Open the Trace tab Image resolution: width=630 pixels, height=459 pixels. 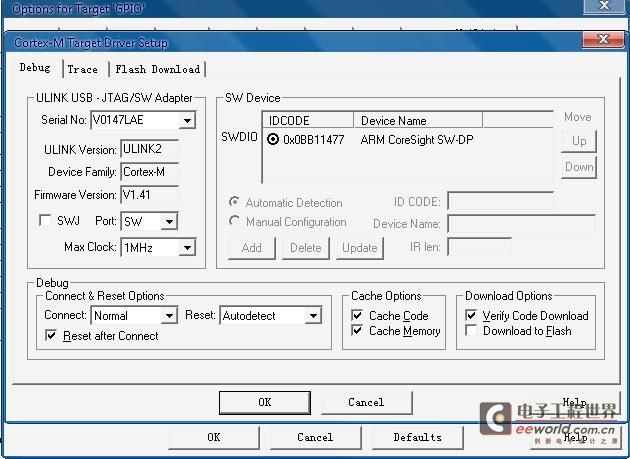pyautogui.click(x=82, y=70)
